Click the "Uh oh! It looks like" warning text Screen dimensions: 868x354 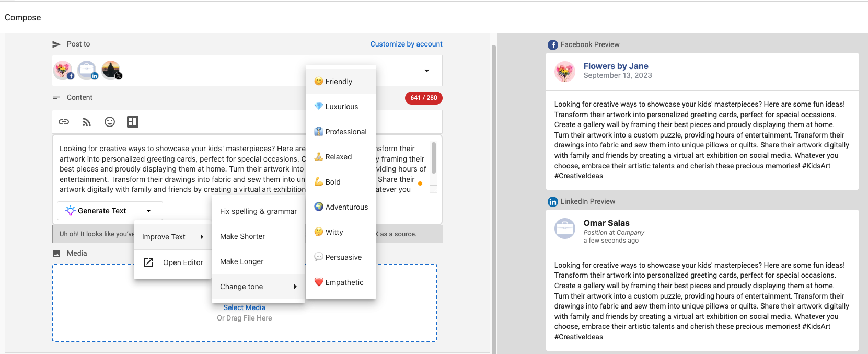click(x=97, y=234)
